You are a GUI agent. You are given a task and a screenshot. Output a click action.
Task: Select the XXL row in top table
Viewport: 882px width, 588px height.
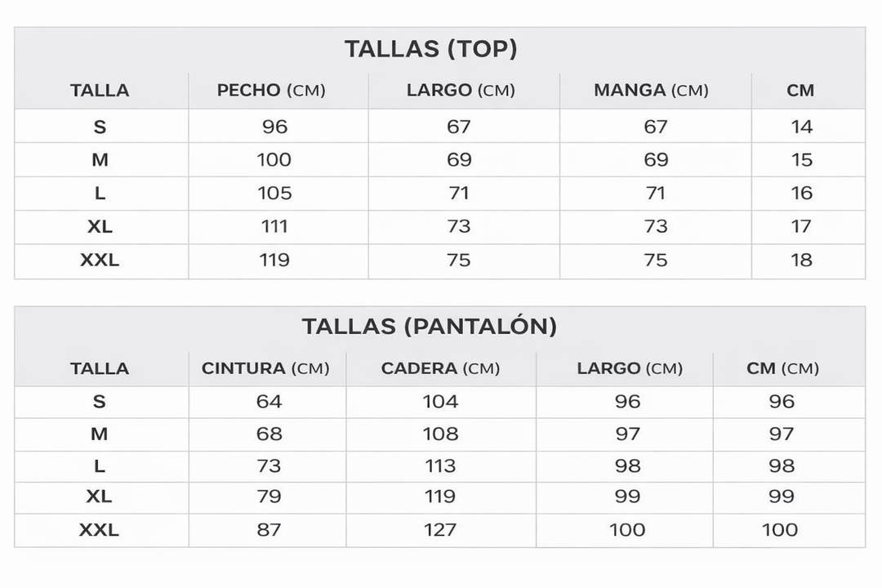(x=440, y=261)
